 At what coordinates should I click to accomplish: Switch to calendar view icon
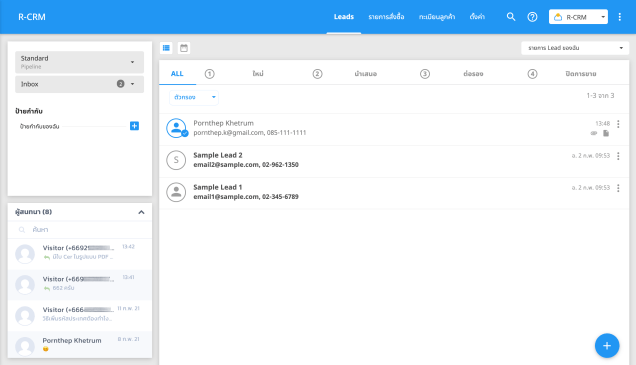[184, 48]
